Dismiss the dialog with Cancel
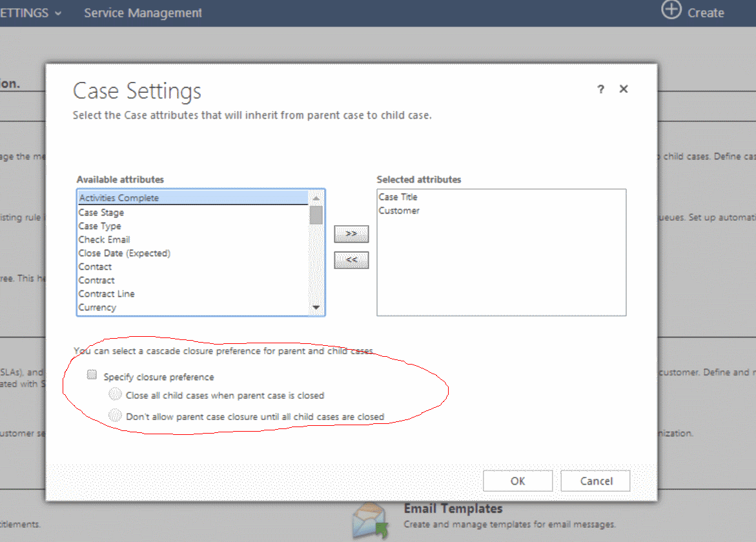The image size is (756, 542). click(x=595, y=481)
